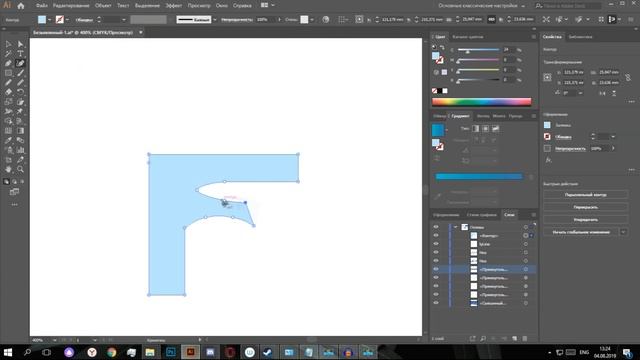Screen dimensions: 640x360
Task: Select the Type tool
Action: pos(20,53)
